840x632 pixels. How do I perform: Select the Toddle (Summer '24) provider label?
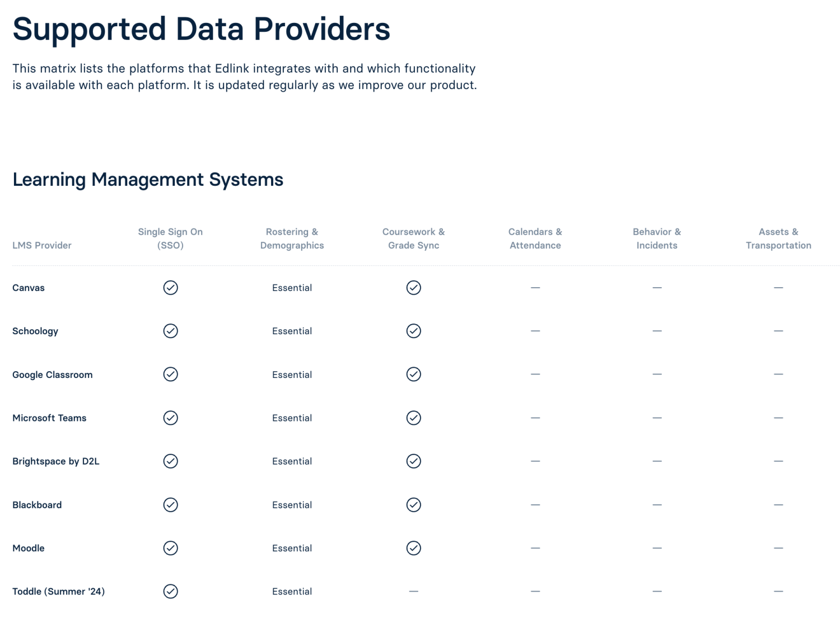(59, 591)
